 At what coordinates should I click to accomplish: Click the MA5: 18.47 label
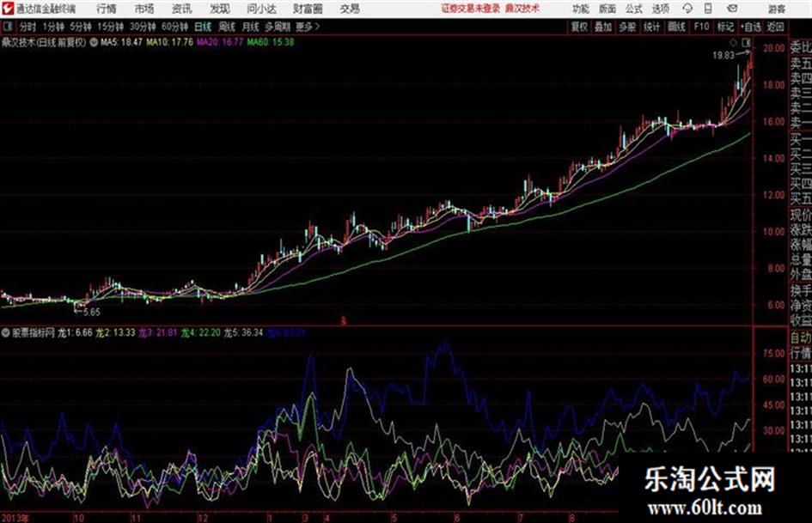point(121,42)
